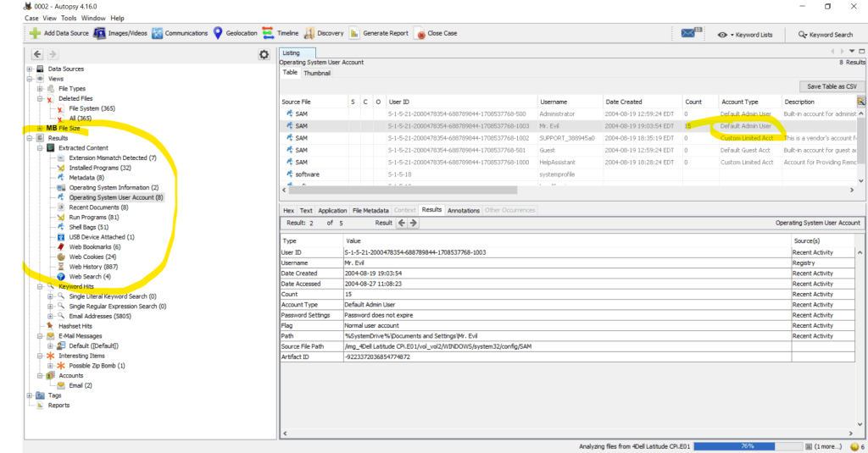868x453 pixels.
Task: Open tree options gear icon
Action: click(x=264, y=54)
